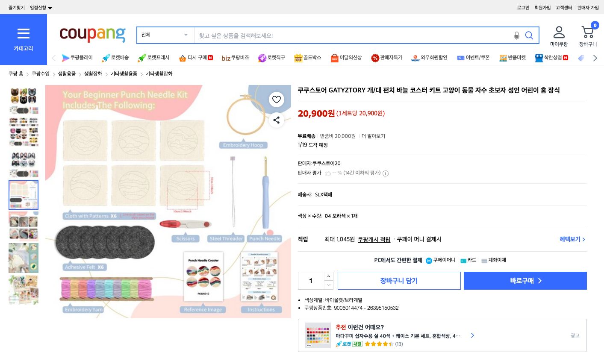Select the first product thumbnail in the sidebar
The width and height of the screenshot is (604, 364).
[24, 97]
